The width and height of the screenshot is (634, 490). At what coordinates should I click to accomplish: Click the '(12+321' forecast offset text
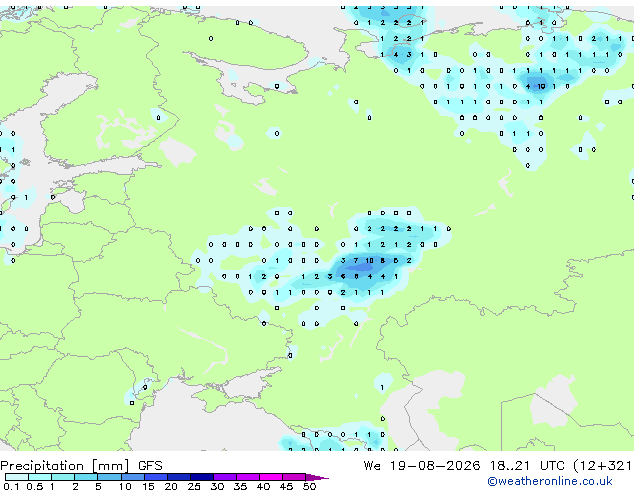(x=603, y=466)
